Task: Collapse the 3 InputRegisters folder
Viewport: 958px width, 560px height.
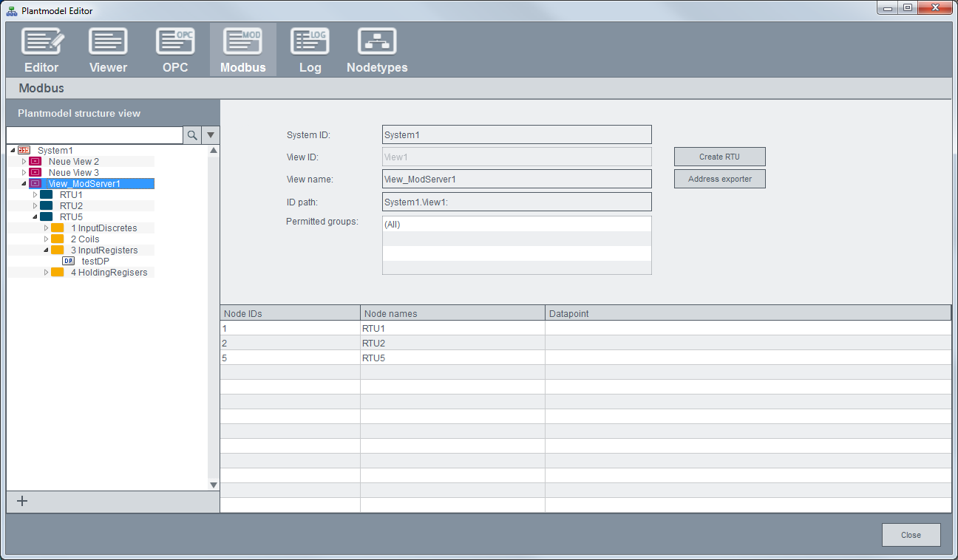Action: coord(46,250)
